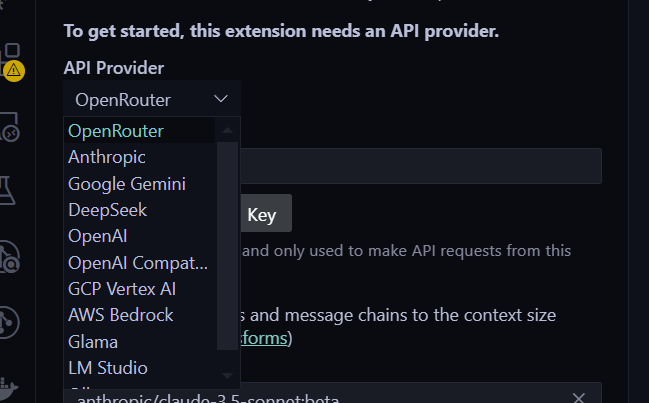649x403 pixels.
Task: Select the OpenAI Compatible option
Action: tap(138, 263)
